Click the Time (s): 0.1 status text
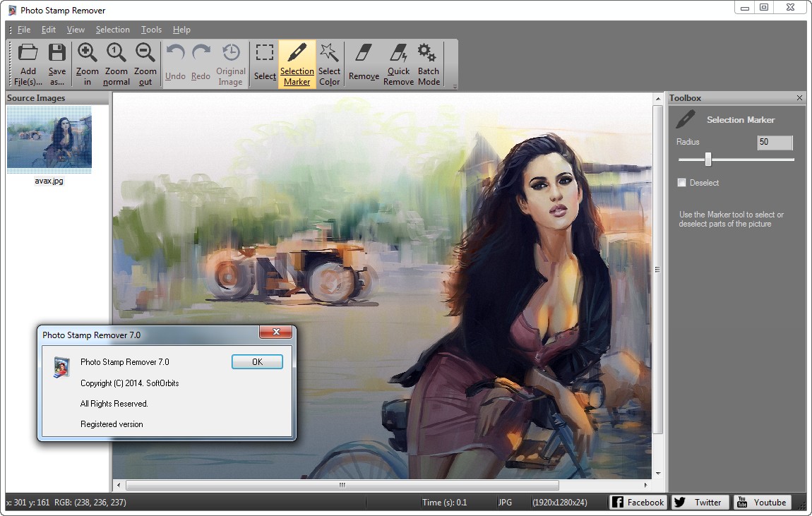The height and width of the screenshot is (516, 812). 444,502
